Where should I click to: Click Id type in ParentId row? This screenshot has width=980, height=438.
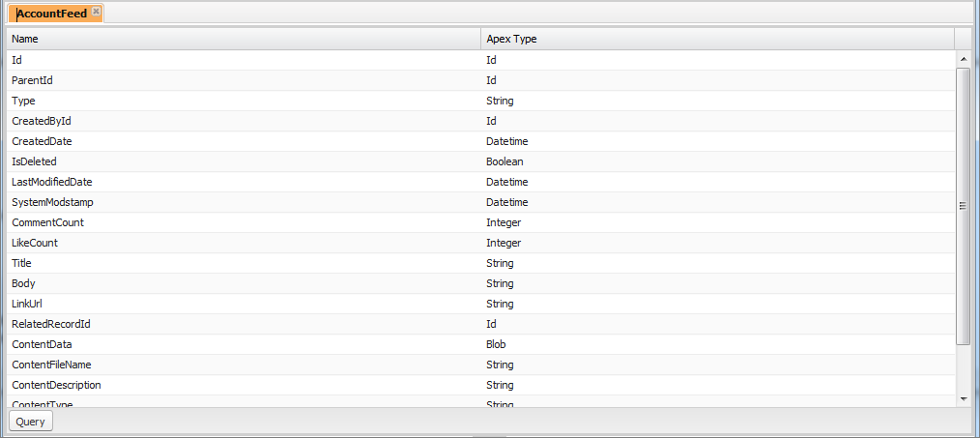[x=491, y=80]
